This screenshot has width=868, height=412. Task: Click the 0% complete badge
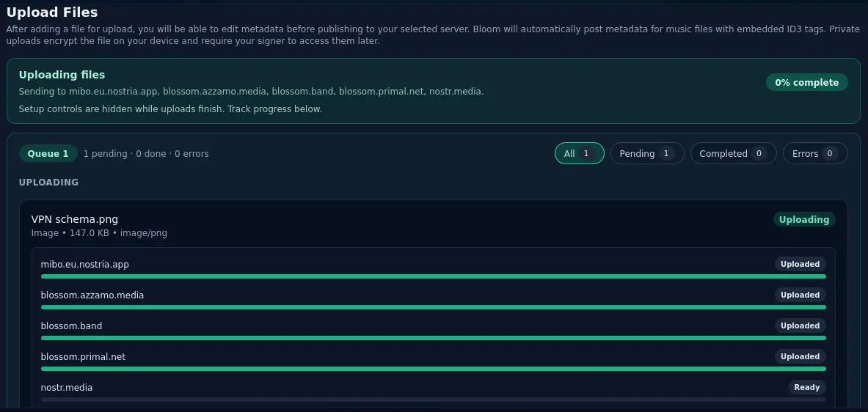tap(806, 83)
